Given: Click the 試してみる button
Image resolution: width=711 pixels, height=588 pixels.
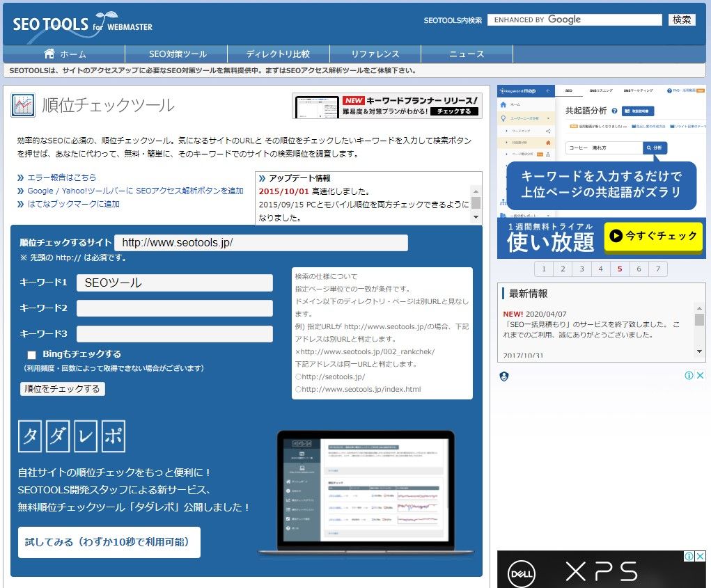Looking at the screenshot, I should 109,542.
